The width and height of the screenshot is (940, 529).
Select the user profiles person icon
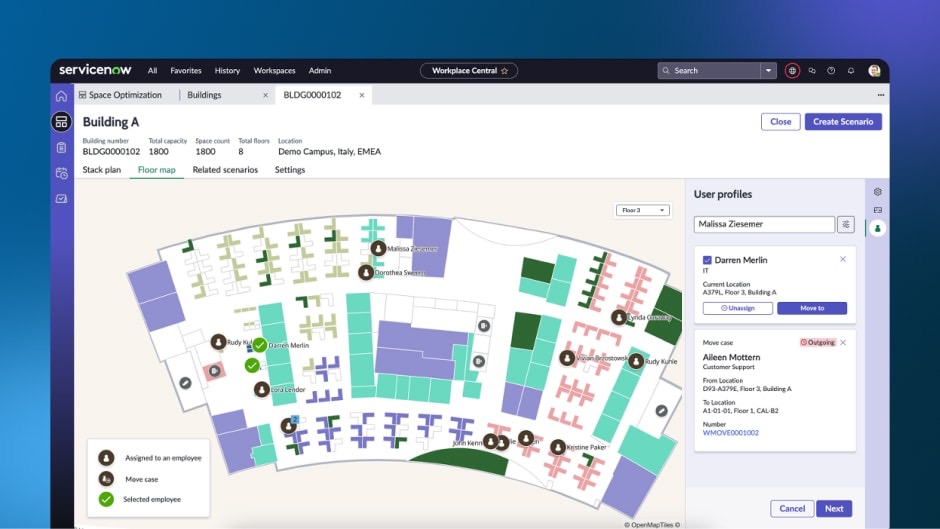click(x=878, y=229)
